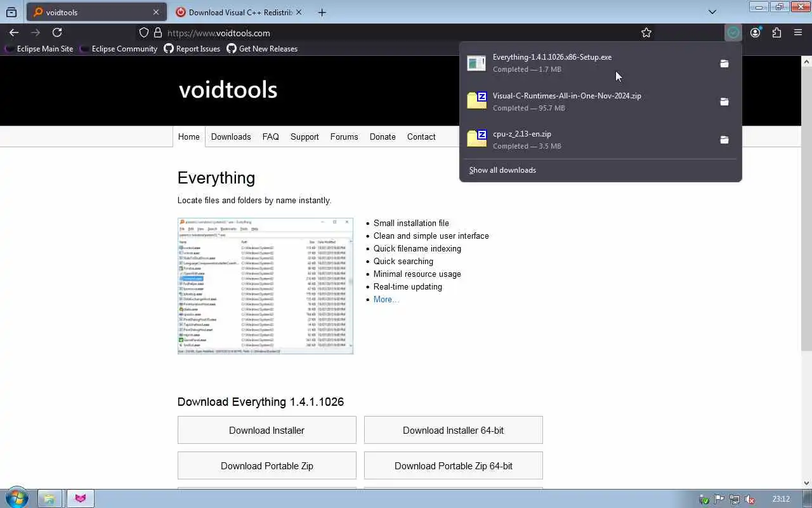
Task: Click the Everything setup exe file icon
Action: (x=476, y=63)
